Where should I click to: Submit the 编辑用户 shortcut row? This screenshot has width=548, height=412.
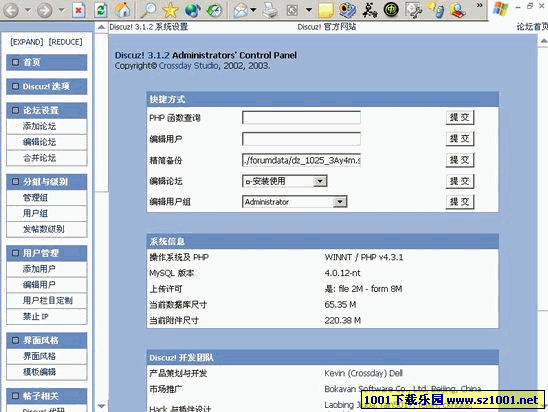(x=460, y=139)
